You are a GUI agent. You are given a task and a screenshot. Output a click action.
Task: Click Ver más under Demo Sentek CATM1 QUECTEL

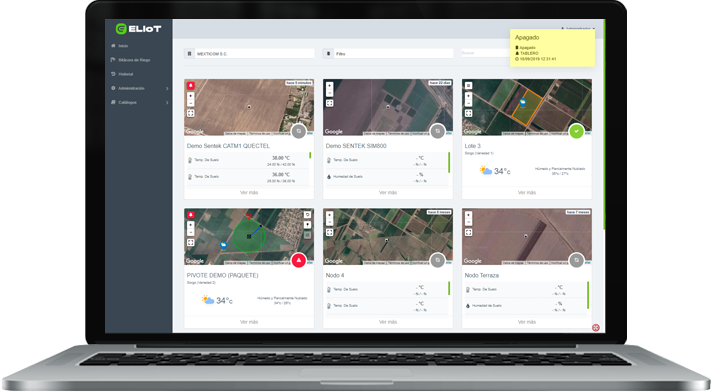249,192
